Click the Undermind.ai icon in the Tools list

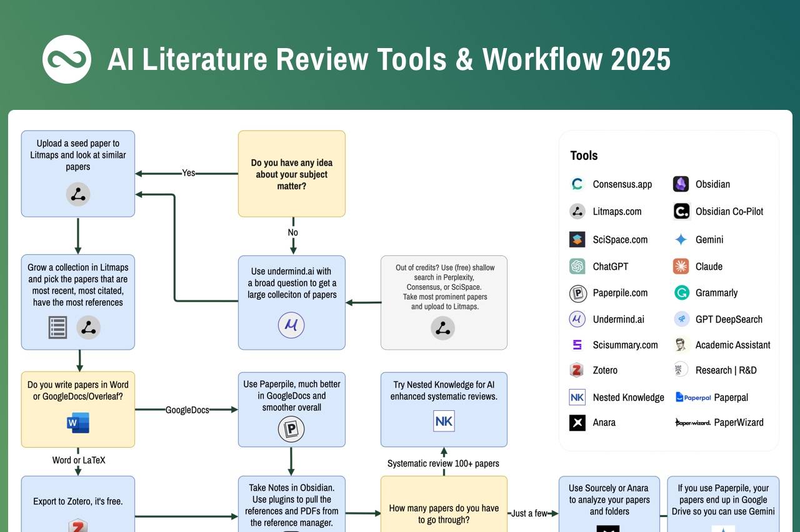pos(577,319)
